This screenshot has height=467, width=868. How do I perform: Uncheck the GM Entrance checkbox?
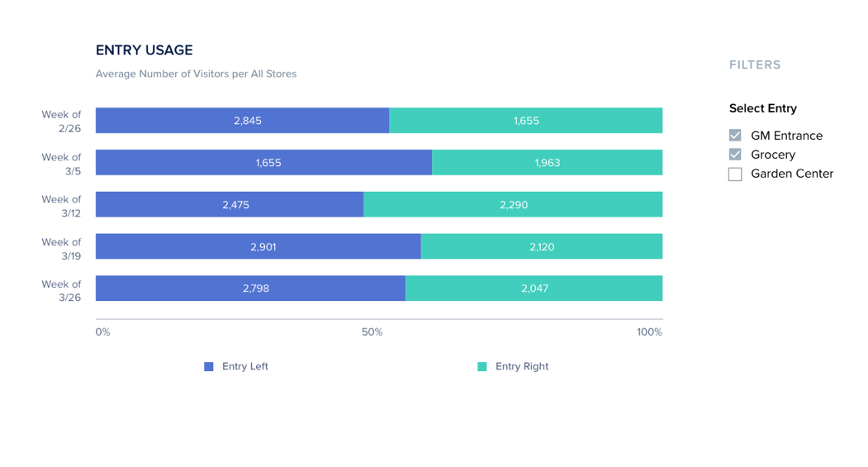pyautogui.click(x=735, y=136)
